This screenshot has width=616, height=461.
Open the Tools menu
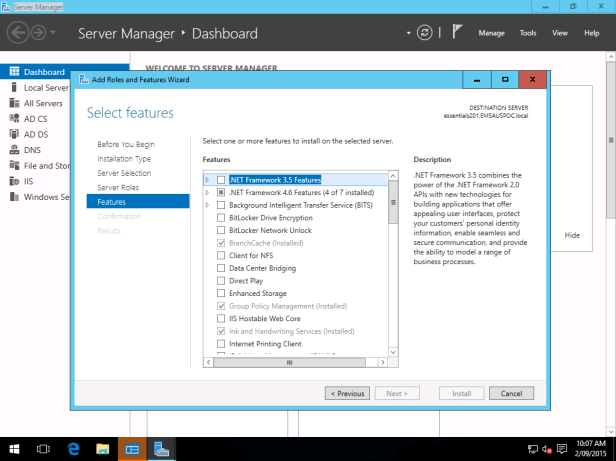pos(527,33)
